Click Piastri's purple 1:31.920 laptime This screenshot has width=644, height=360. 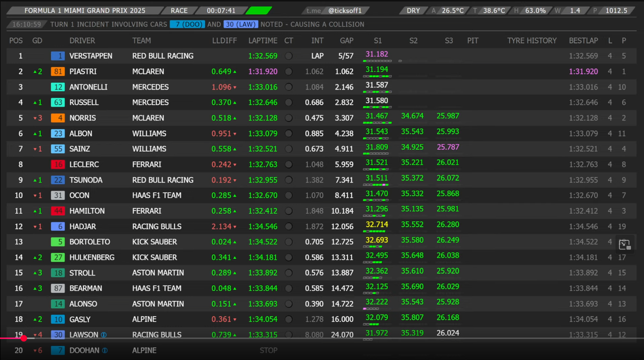point(263,72)
